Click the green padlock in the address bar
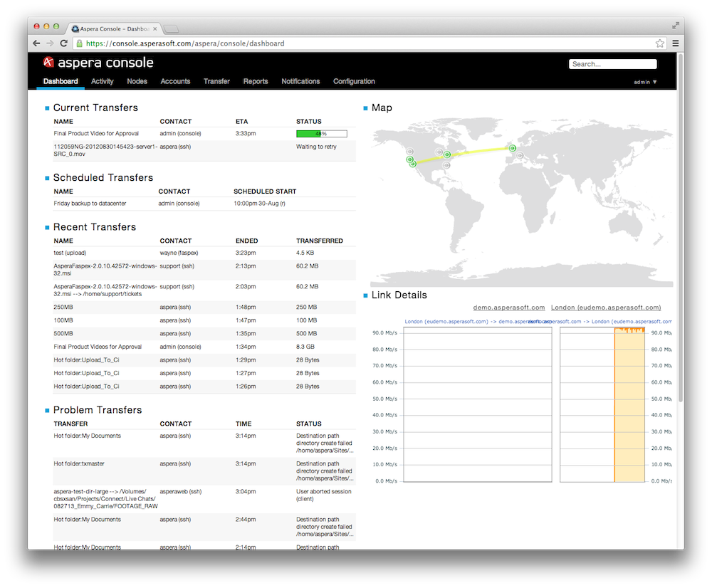 coord(79,43)
